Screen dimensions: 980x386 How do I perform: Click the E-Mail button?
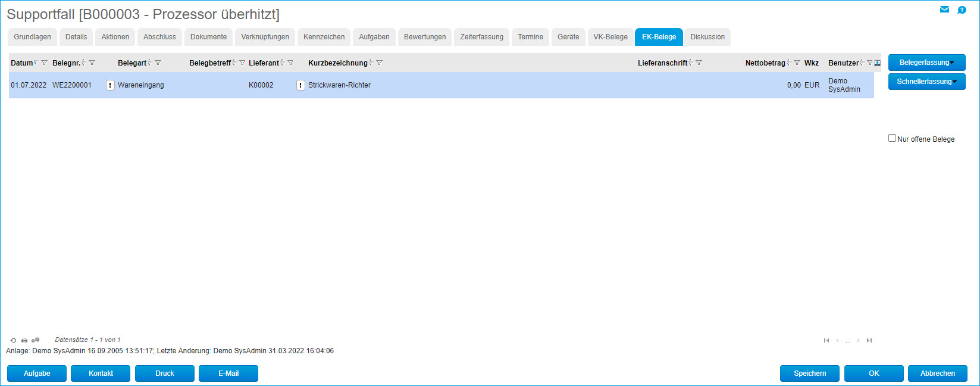[228, 373]
